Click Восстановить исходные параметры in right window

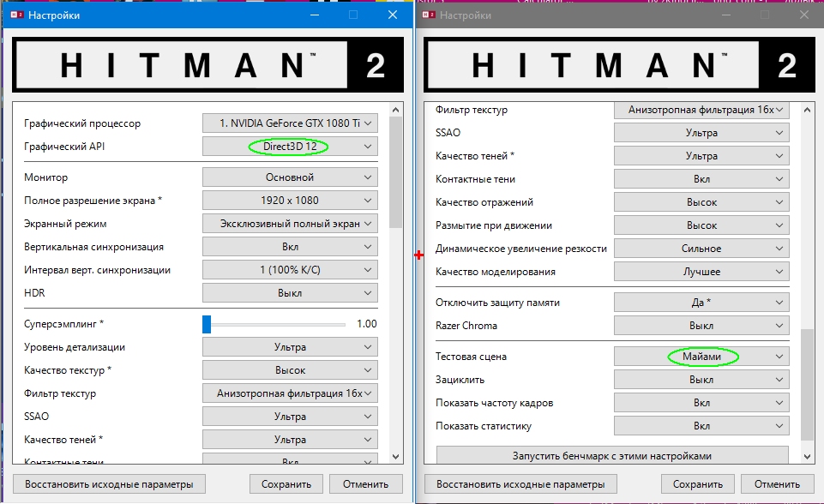520,484
